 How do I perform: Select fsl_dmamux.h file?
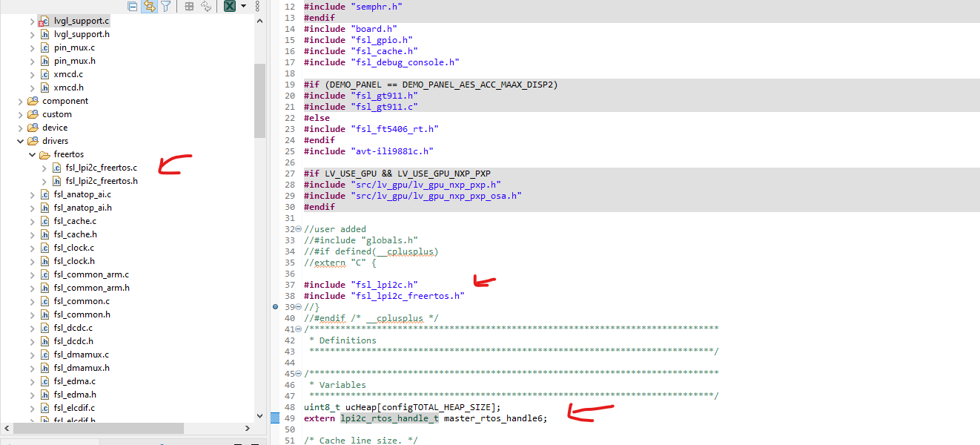coord(81,368)
